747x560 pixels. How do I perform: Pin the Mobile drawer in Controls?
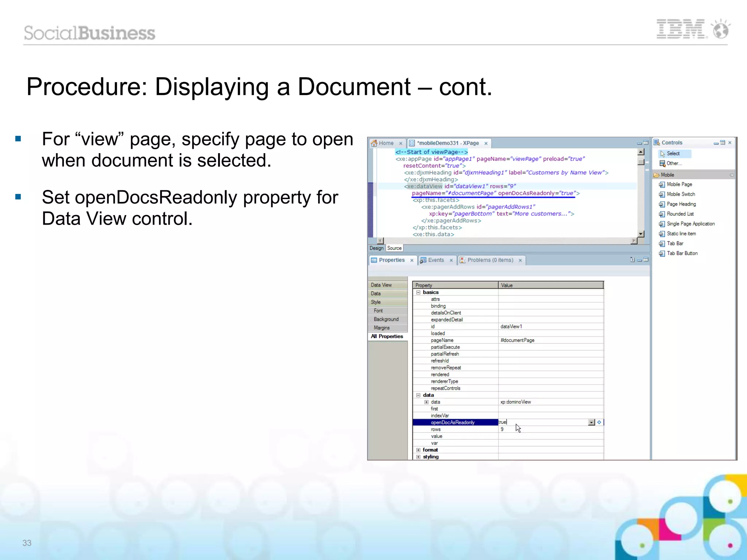(732, 175)
